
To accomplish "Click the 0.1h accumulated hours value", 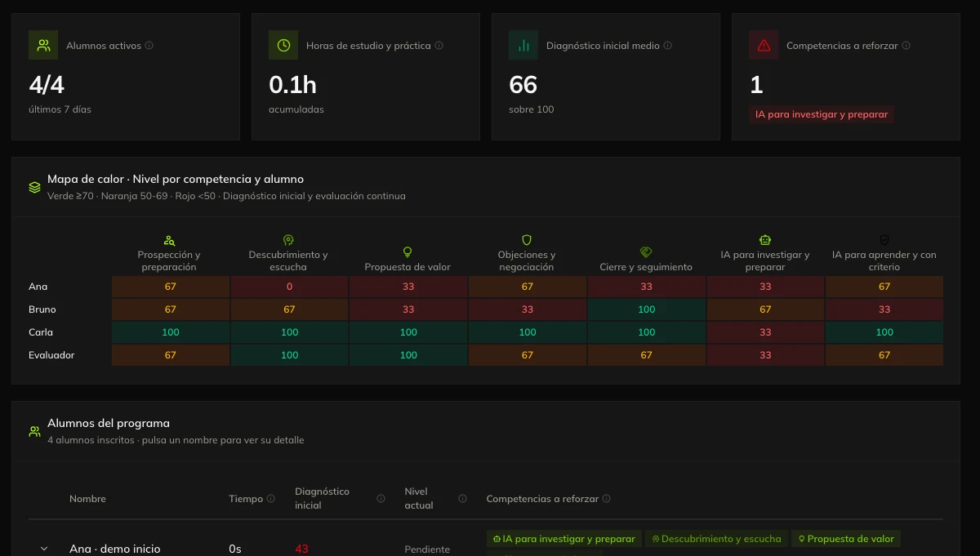I will click(292, 85).
